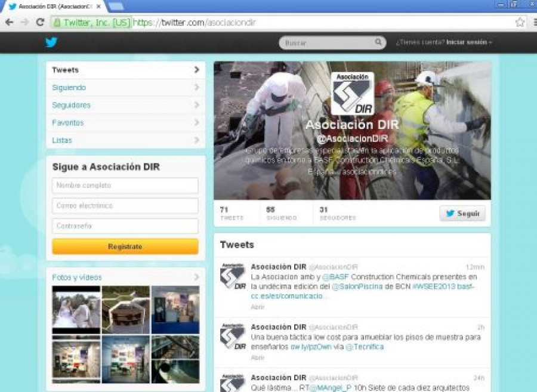Reload the page with the refresh icon
This screenshot has height=392, width=537.
point(40,22)
